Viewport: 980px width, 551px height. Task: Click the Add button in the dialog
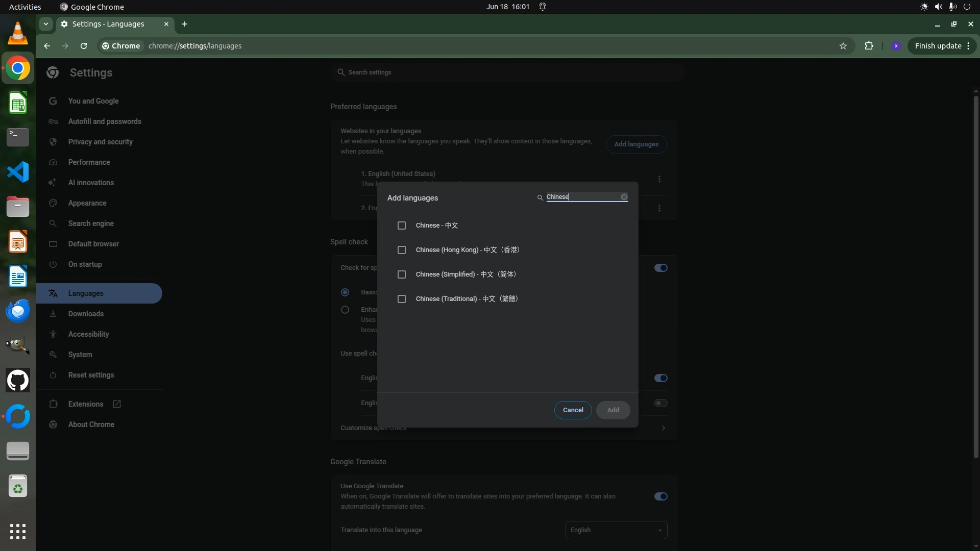[x=613, y=410]
